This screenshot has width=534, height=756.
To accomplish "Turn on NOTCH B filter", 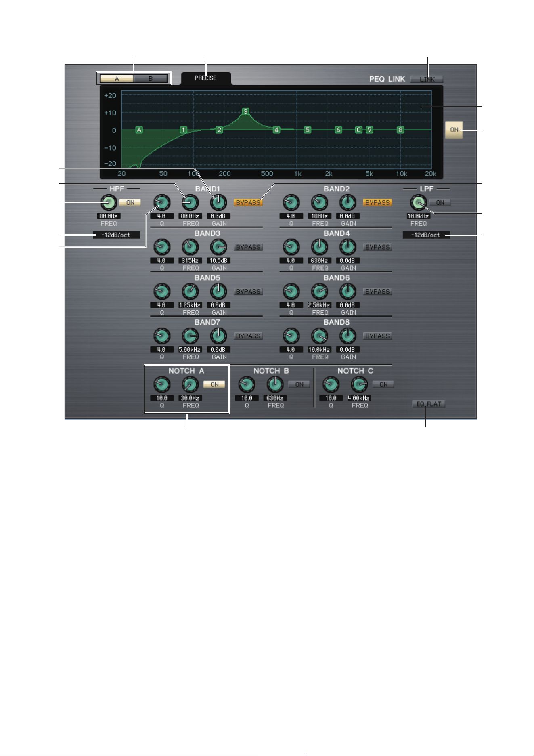I will (299, 384).
